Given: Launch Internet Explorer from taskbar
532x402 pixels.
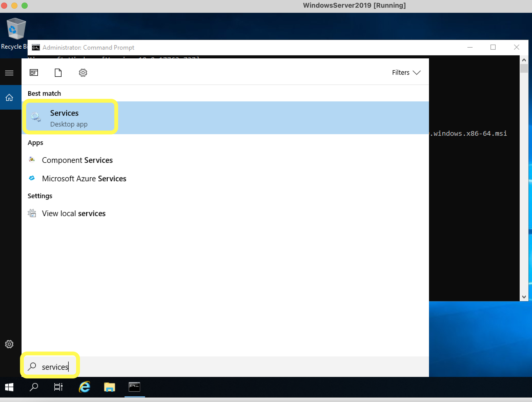Looking at the screenshot, I should [84, 387].
